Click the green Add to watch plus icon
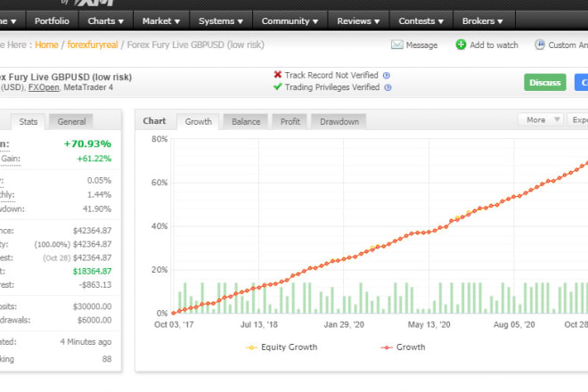 [x=461, y=45]
